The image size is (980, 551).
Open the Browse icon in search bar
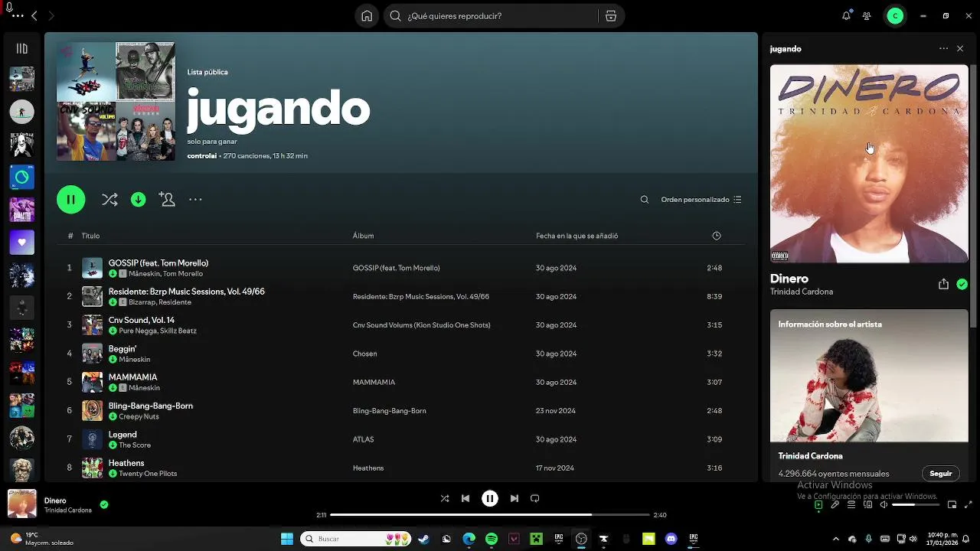click(x=610, y=16)
